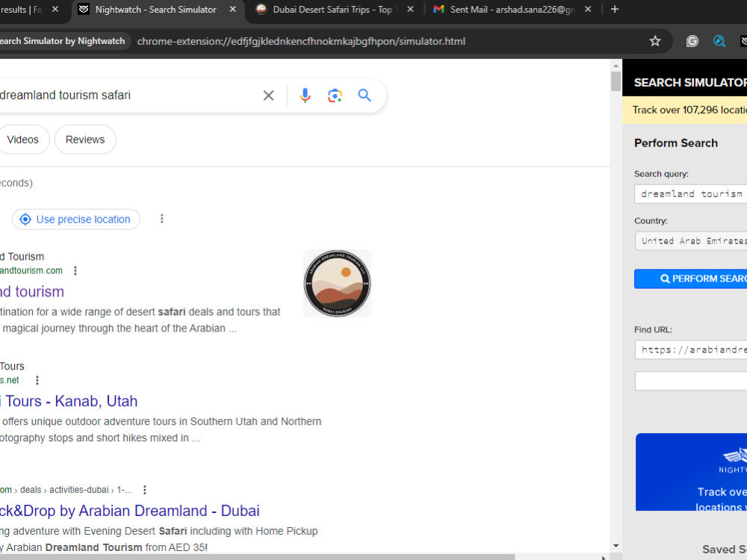
Task: Open three-dot menu beside andtourism.com result
Action: (x=75, y=270)
